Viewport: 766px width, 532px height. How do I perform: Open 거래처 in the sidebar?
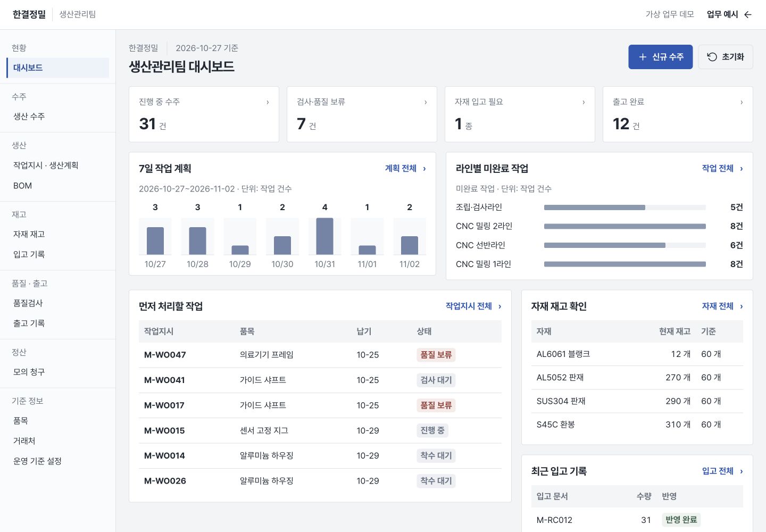click(x=57, y=441)
